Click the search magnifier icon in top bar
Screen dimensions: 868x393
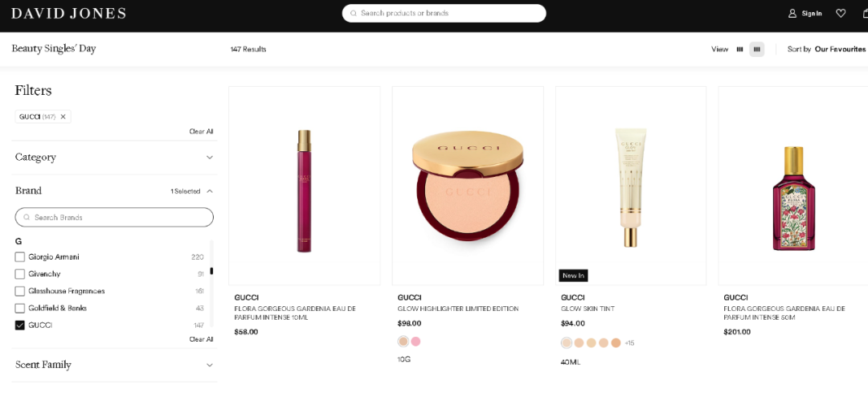tap(354, 14)
